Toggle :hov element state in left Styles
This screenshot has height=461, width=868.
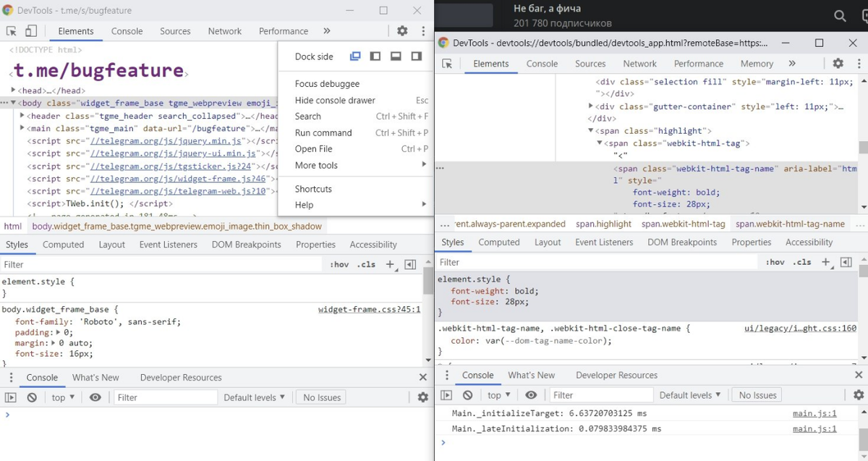point(339,265)
